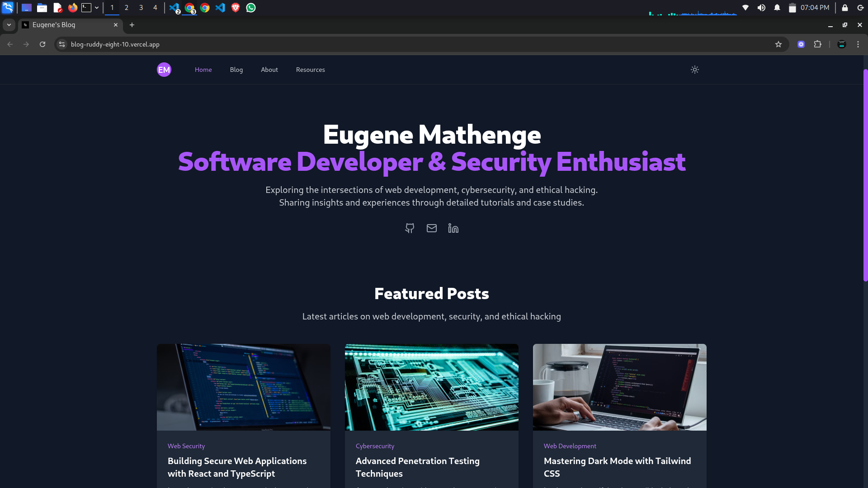Launch VS Code from the taskbar

(x=221, y=7)
